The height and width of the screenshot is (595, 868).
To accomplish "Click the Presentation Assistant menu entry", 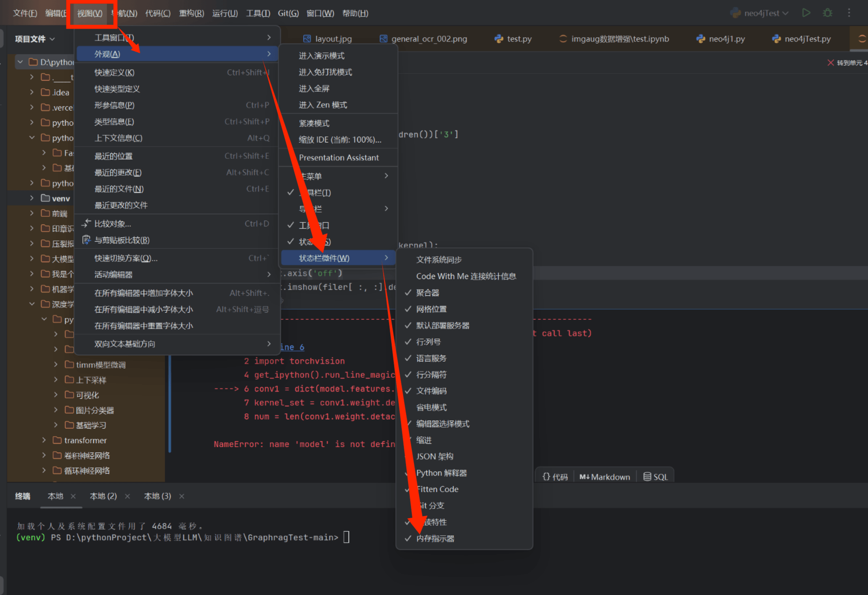I will (339, 158).
